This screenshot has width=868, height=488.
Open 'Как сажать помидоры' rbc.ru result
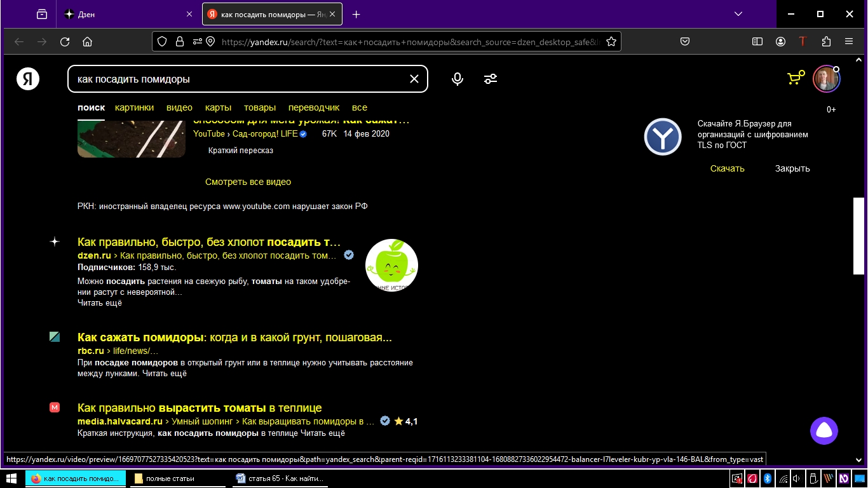pyautogui.click(x=234, y=337)
